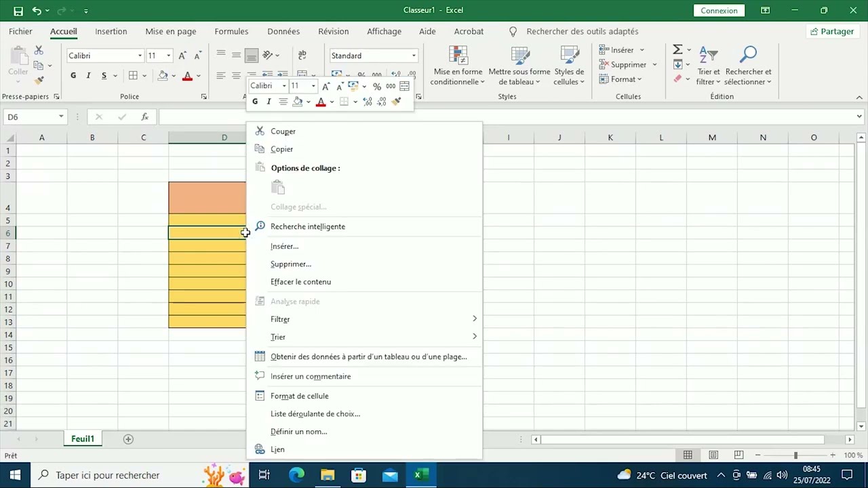Toggle Bold G in the ribbon
The width and height of the screenshot is (868, 488).
pyautogui.click(x=73, y=75)
